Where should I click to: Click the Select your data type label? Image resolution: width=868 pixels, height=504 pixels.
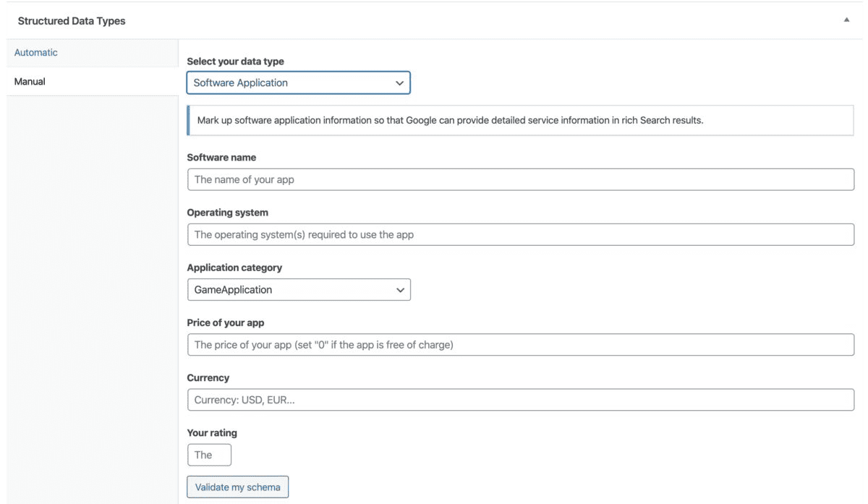[236, 61]
